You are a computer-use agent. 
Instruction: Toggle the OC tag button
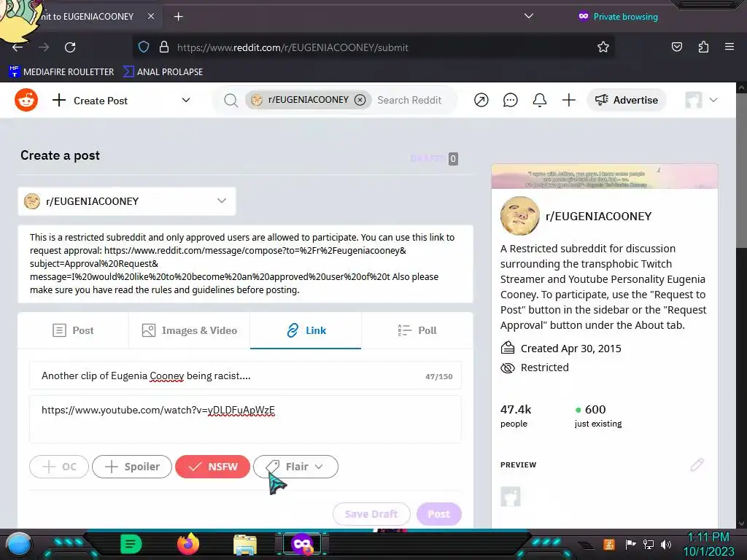pos(59,466)
